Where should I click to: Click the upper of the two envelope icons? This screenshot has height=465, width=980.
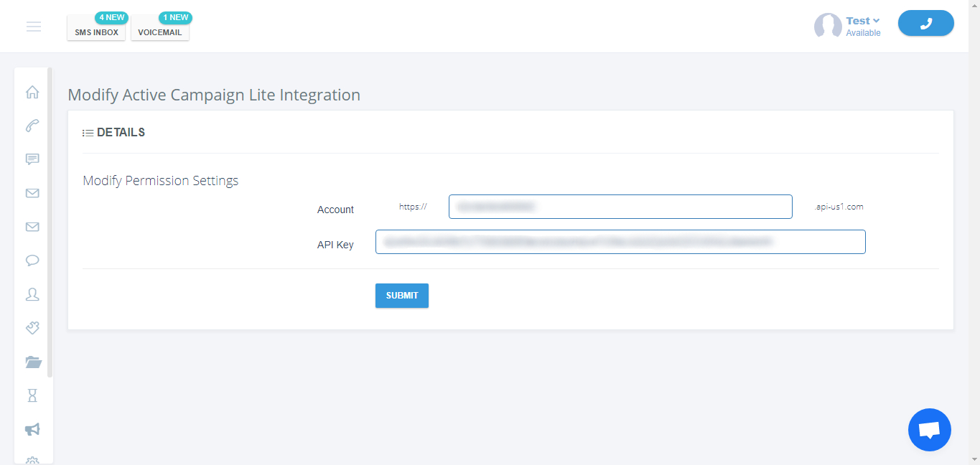(x=32, y=193)
